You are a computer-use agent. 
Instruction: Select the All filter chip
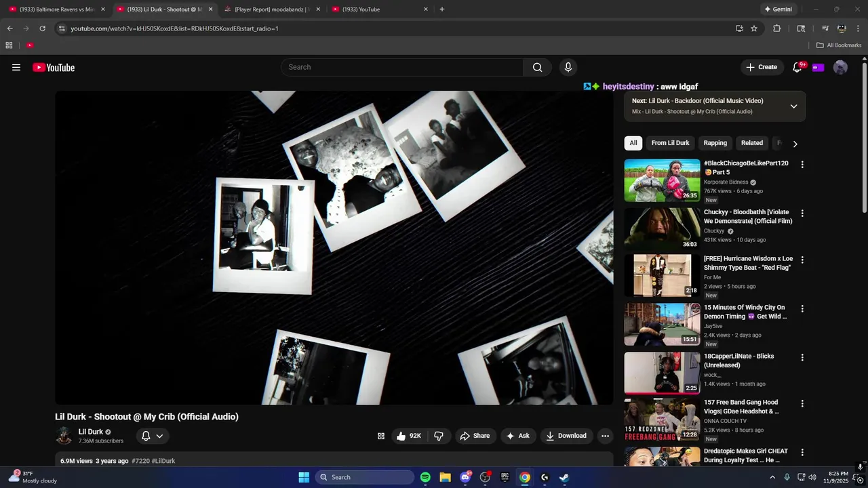coord(633,143)
